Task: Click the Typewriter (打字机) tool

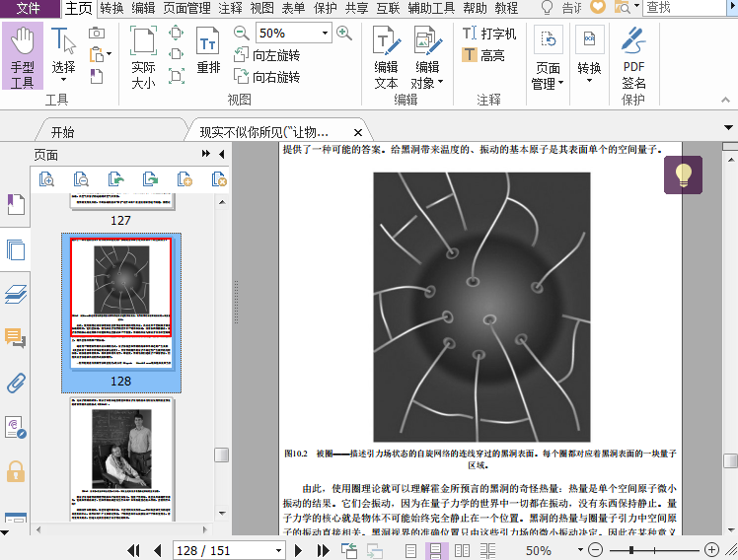Action: tap(489, 34)
